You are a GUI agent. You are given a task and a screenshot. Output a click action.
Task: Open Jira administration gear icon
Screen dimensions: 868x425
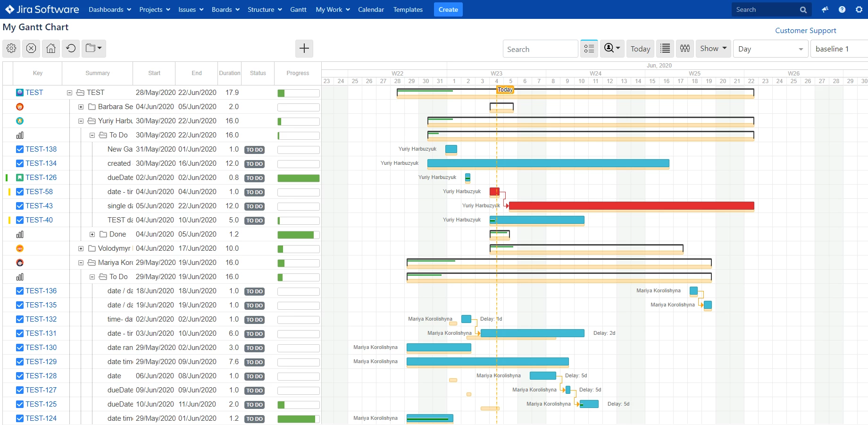pos(859,9)
